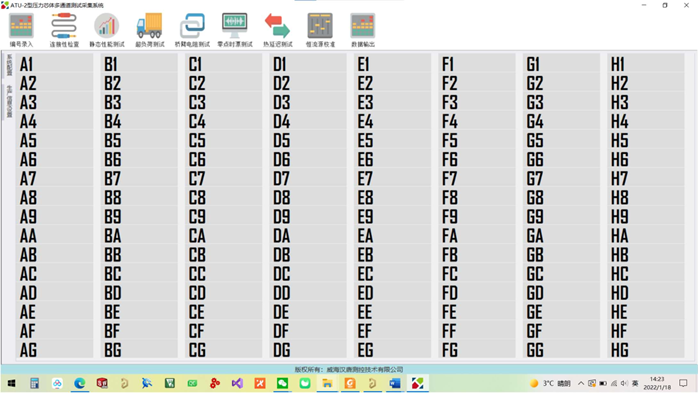The width and height of the screenshot is (698, 393).
Task: Switch to the 系统配置 vertical side tab
Action: (9, 65)
